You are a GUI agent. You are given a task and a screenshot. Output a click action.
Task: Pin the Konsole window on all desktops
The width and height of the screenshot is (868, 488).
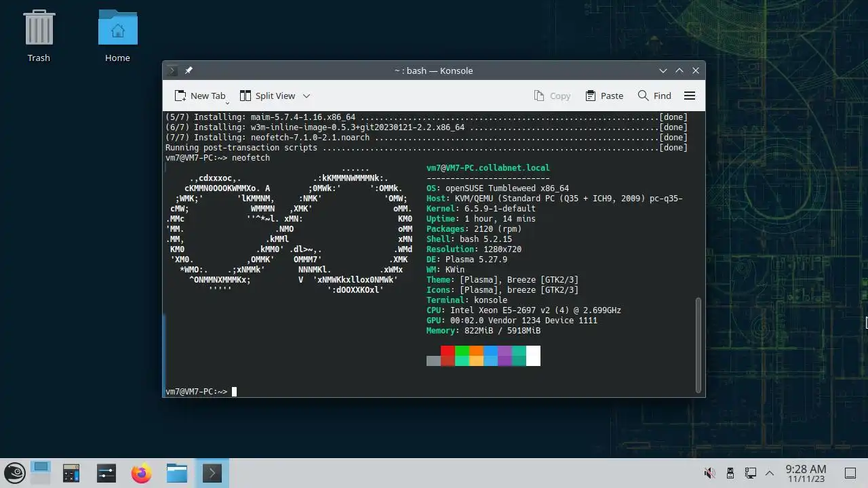pos(189,70)
